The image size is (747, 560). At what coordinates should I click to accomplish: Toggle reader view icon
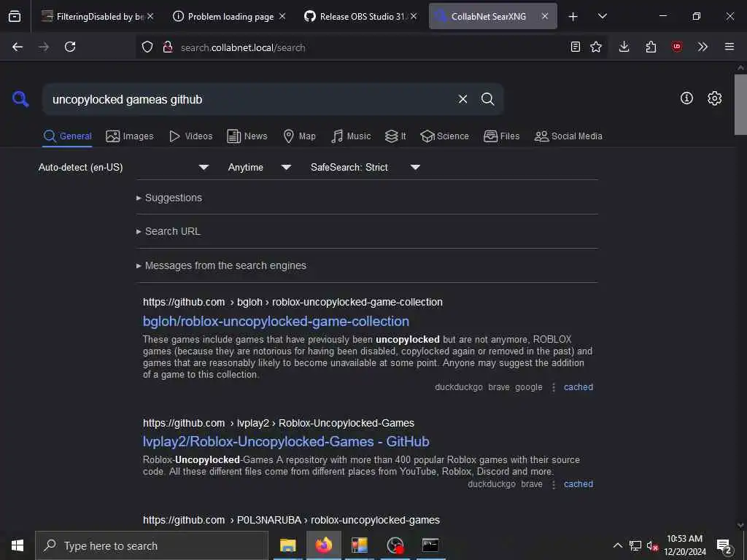tap(576, 47)
